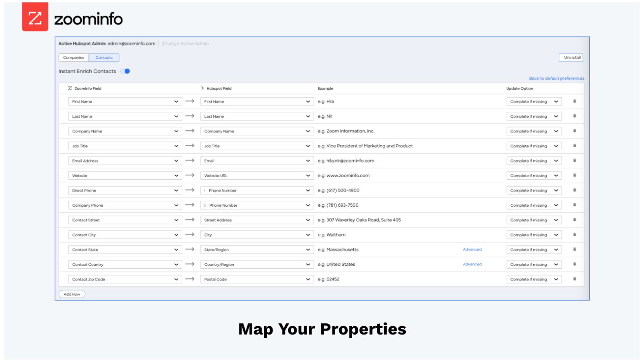The width and height of the screenshot is (644, 362).
Task: Delete the Contact Street mapping row
Action: (574, 220)
